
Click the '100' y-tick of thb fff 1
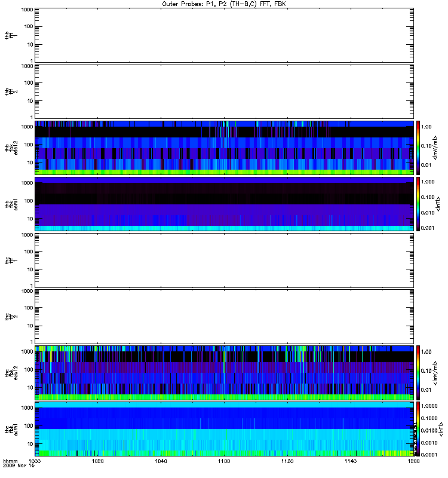pyautogui.click(x=29, y=26)
